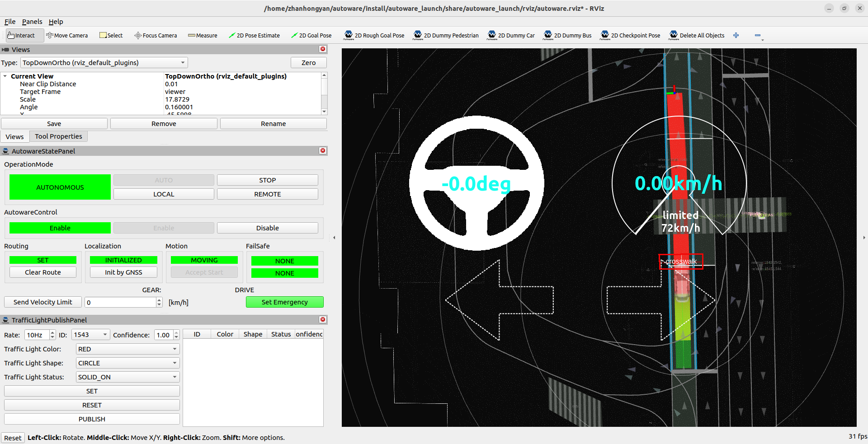Select the 2D Pose Estimate tool
The height and width of the screenshot is (444, 868).
[254, 35]
